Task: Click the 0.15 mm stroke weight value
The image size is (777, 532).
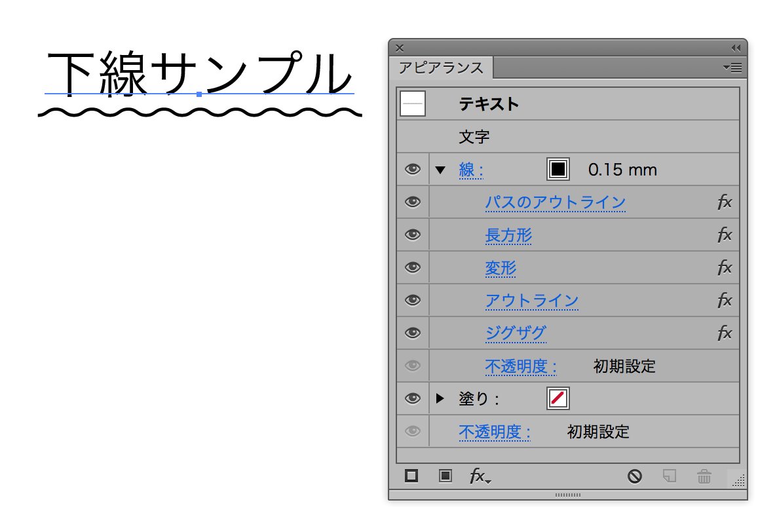Action: 622,170
